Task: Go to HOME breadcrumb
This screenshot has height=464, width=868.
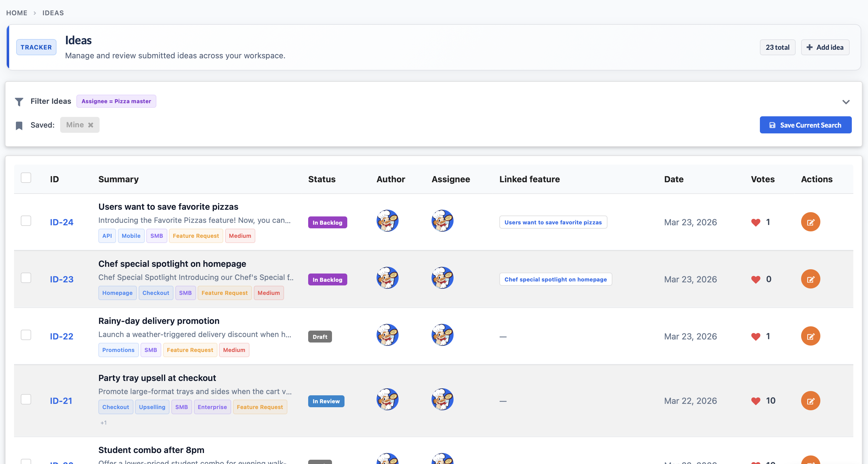Action: (x=17, y=13)
